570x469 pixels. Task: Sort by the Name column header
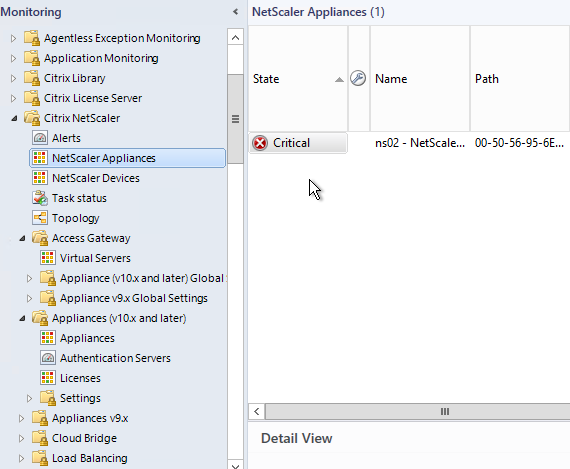point(420,79)
